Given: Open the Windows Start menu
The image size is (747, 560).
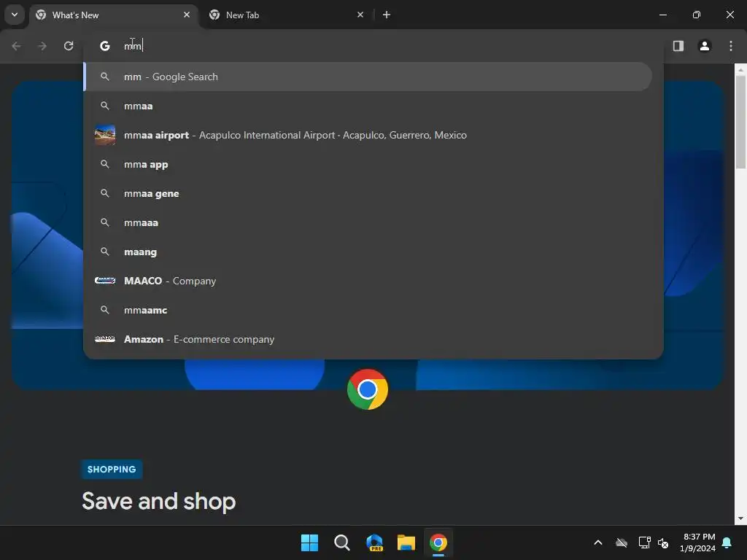Looking at the screenshot, I should pyautogui.click(x=309, y=542).
